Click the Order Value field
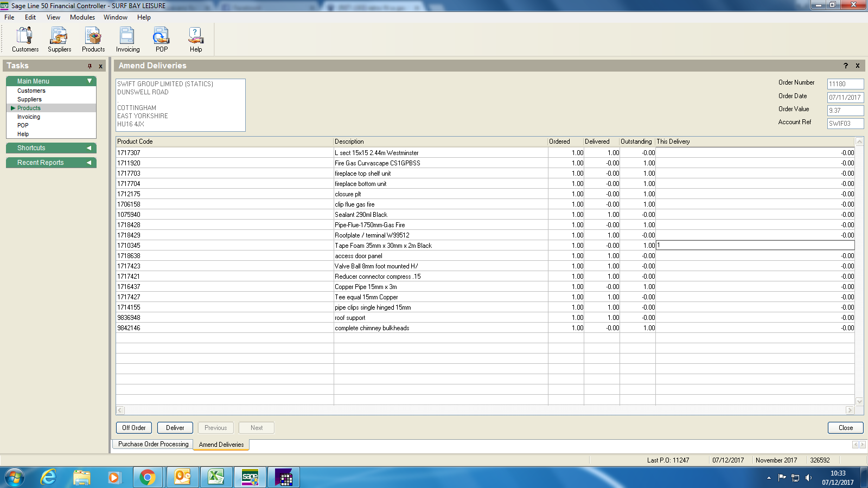This screenshot has width=868, height=488. coord(845,111)
